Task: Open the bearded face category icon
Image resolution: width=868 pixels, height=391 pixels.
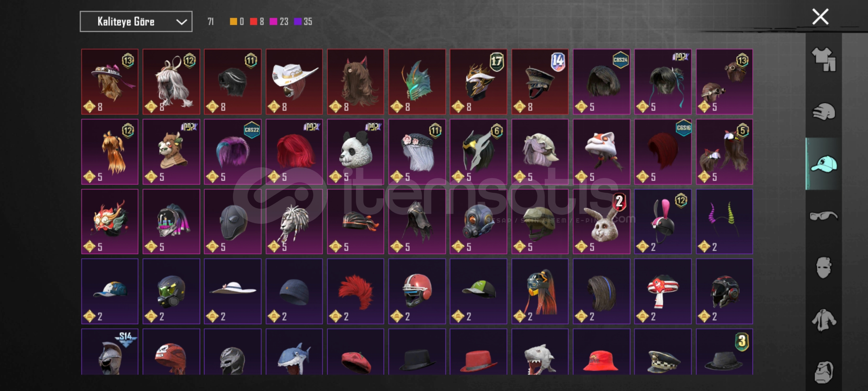Action: click(x=824, y=372)
